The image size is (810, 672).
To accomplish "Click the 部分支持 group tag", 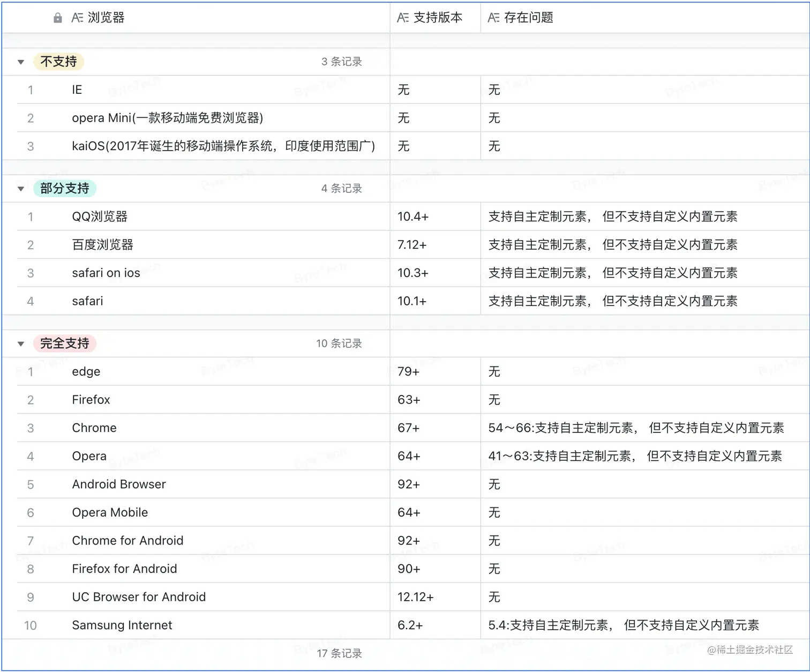I will point(65,189).
